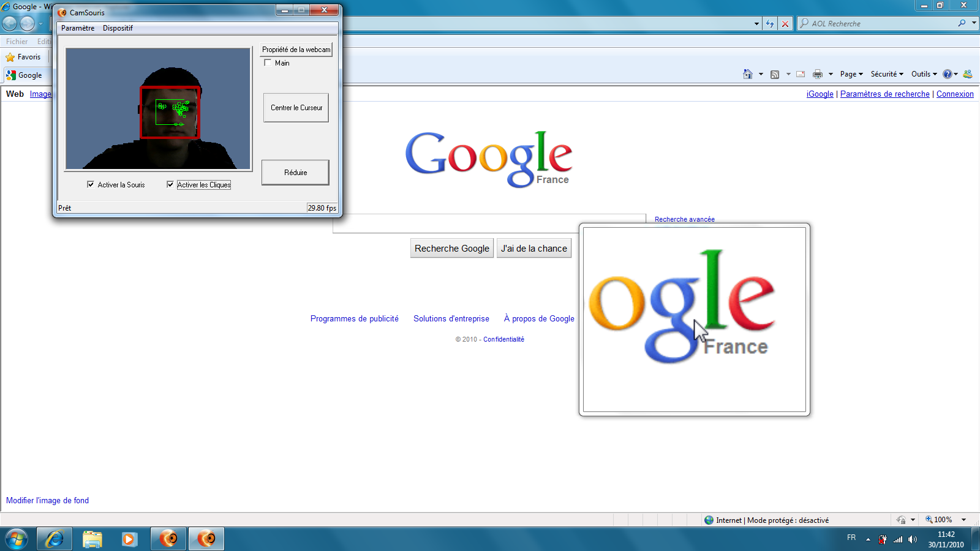The image size is (980, 551).
Task: Open Solutions d'entreprise link
Action: click(451, 318)
